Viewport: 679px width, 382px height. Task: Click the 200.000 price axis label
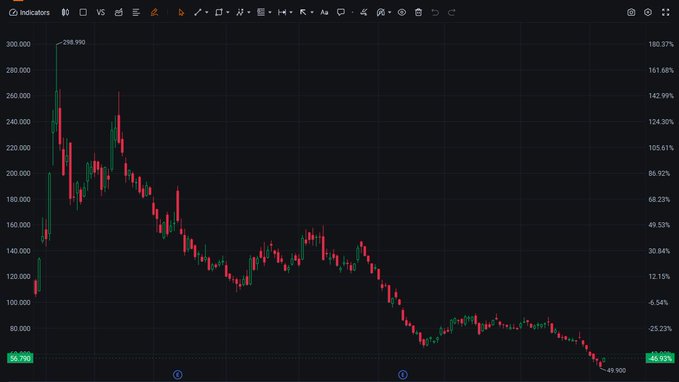point(18,173)
